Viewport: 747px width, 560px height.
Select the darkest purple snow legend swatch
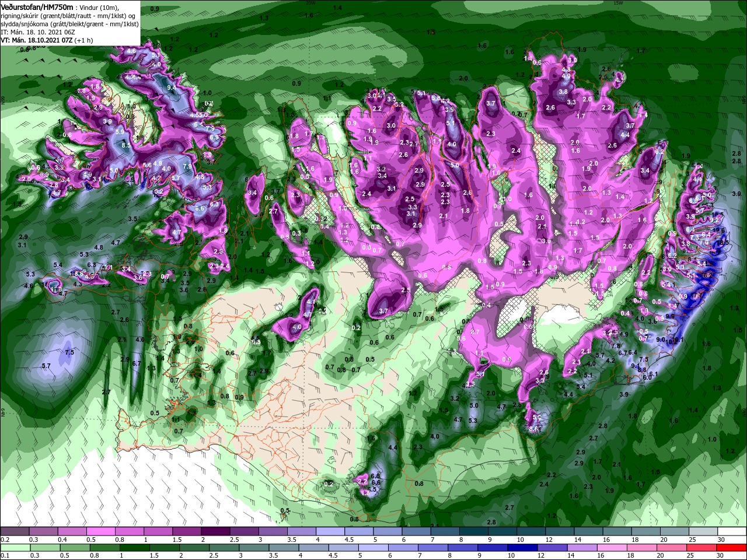click(x=216, y=531)
